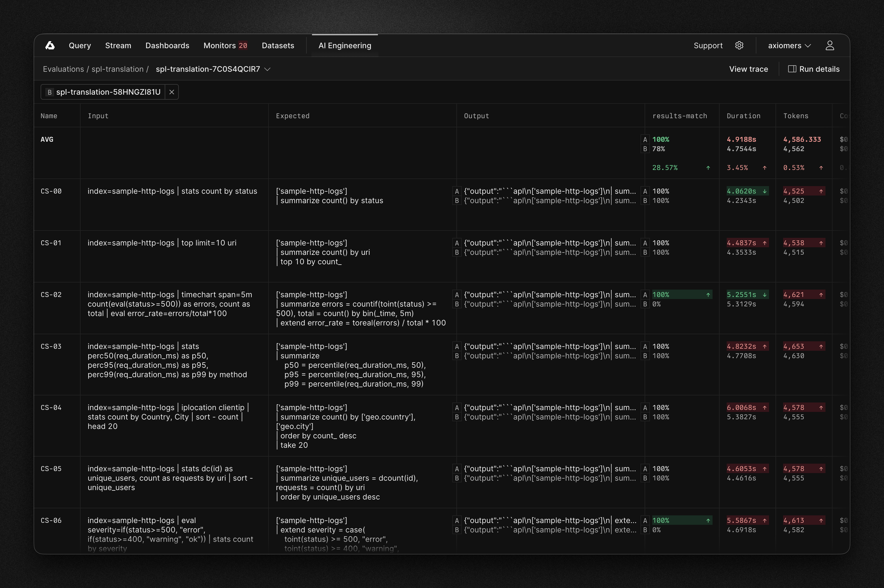The width and height of the screenshot is (884, 588).
Task: Go to Dashboards
Action: pos(167,45)
